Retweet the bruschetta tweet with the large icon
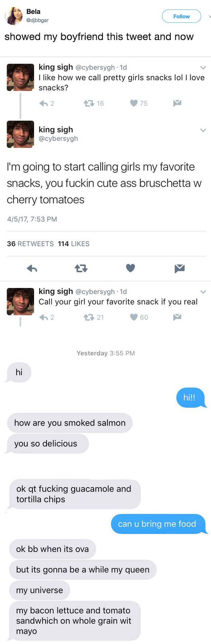 (x=81, y=269)
